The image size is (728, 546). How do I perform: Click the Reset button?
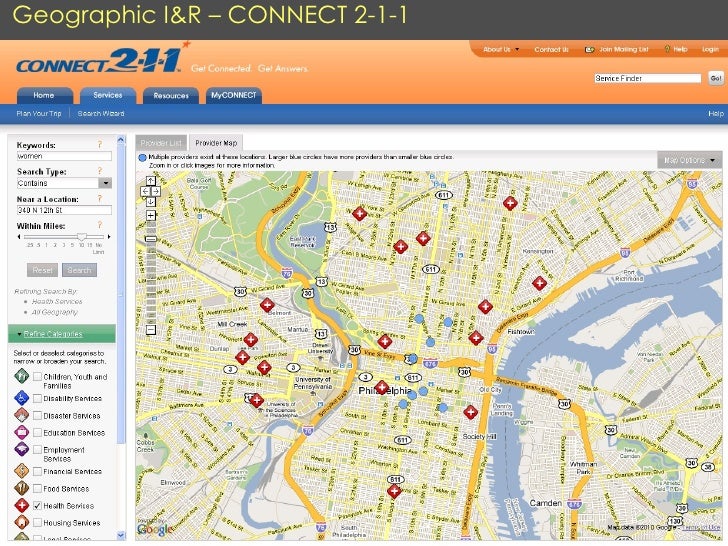pos(42,270)
